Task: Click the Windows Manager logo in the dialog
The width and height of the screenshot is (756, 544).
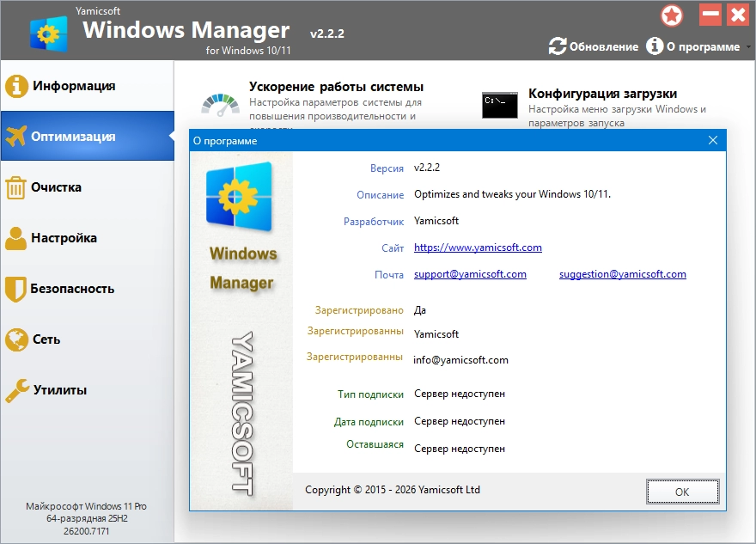Action: point(239,197)
